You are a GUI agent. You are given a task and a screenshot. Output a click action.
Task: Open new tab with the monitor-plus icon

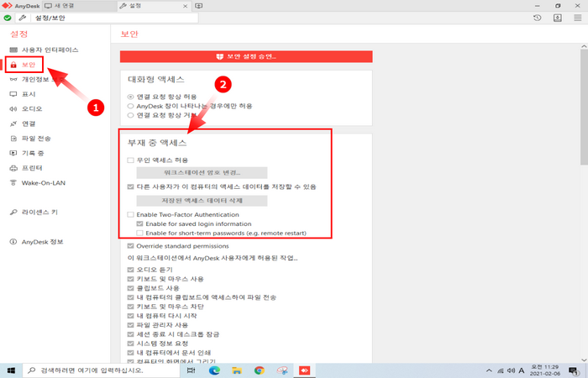[x=199, y=6]
